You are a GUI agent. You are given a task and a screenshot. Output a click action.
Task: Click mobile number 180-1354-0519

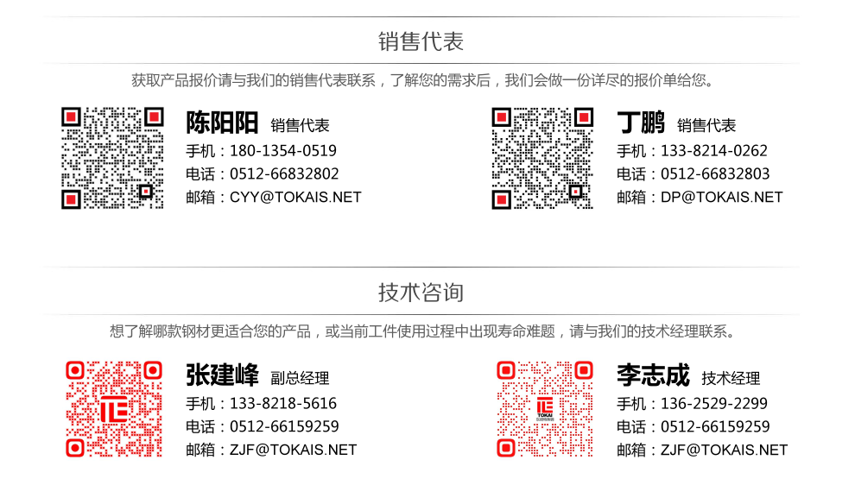pos(283,151)
